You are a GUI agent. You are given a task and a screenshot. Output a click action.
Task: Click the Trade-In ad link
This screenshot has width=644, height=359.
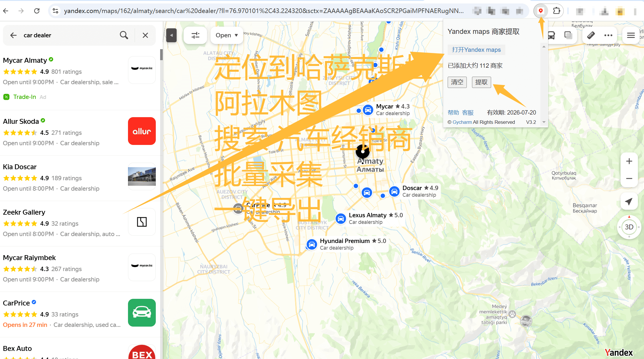pos(25,97)
